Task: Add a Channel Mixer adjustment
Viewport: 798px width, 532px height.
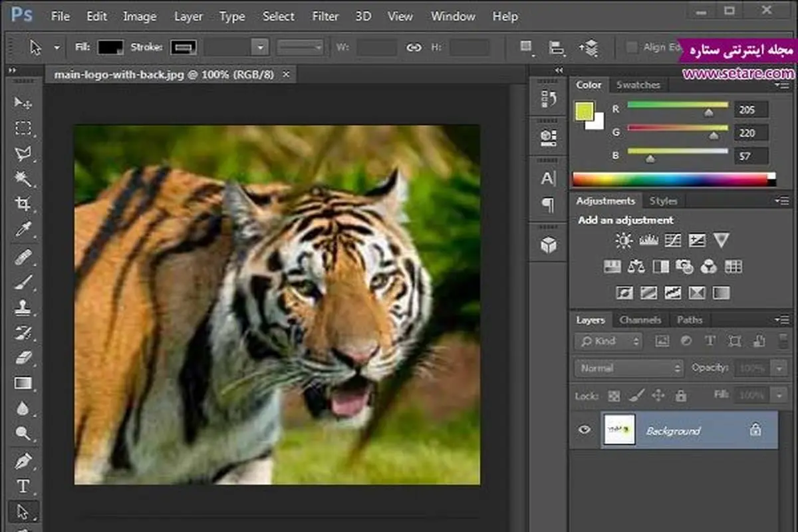Action: 709,267
